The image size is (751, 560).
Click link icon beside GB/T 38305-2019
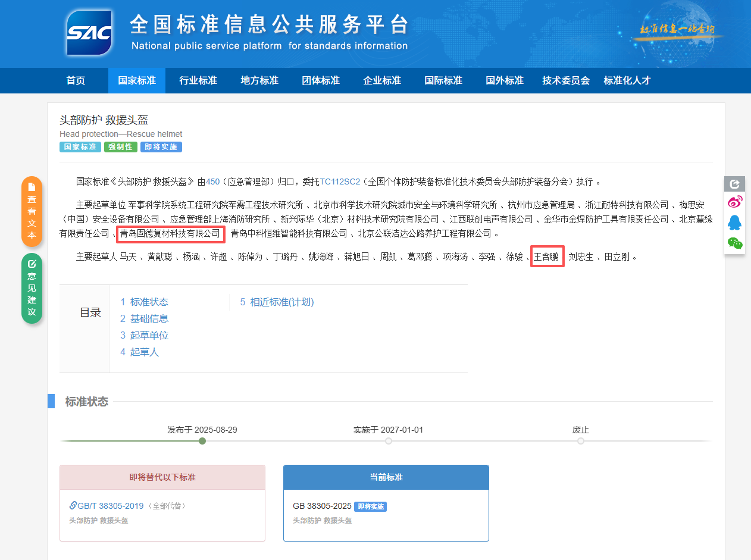(73, 505)
